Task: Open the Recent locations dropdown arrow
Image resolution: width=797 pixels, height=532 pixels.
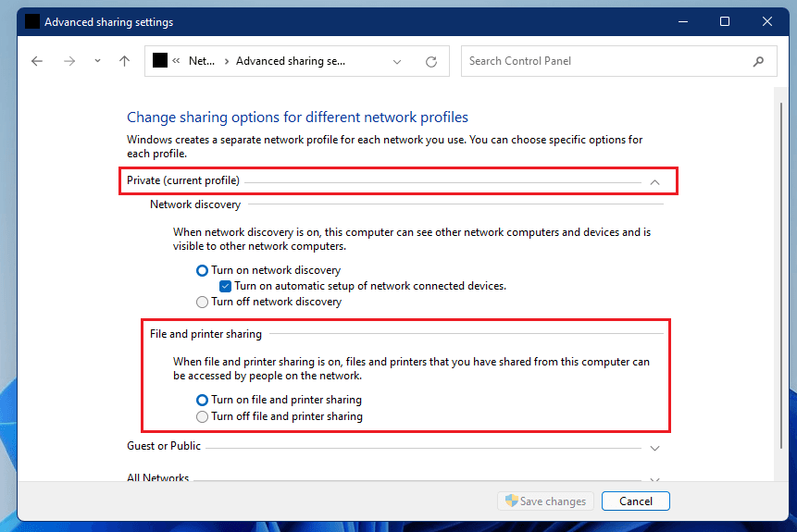Action: [97, 61]
